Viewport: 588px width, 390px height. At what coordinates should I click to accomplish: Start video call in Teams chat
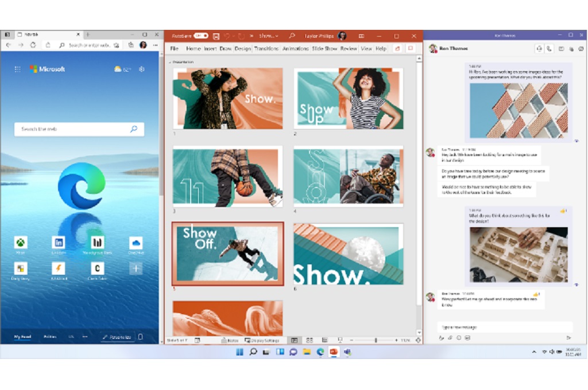(539, 49)
